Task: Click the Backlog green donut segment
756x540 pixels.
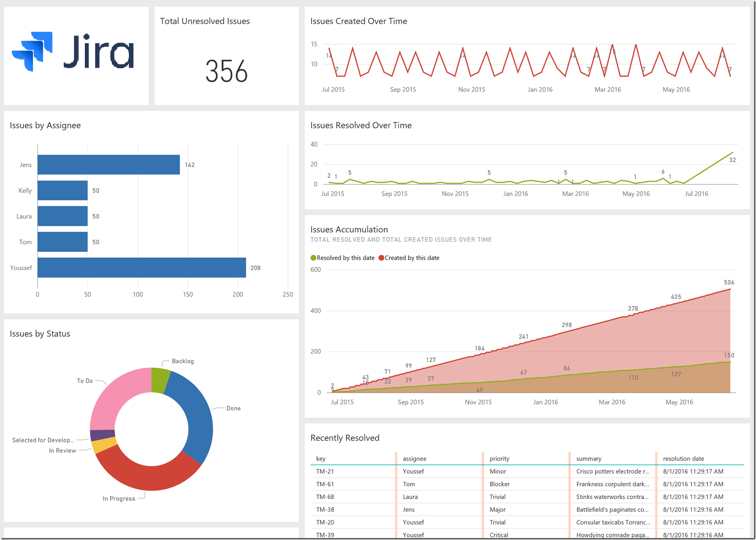Action: coord(159,380)
